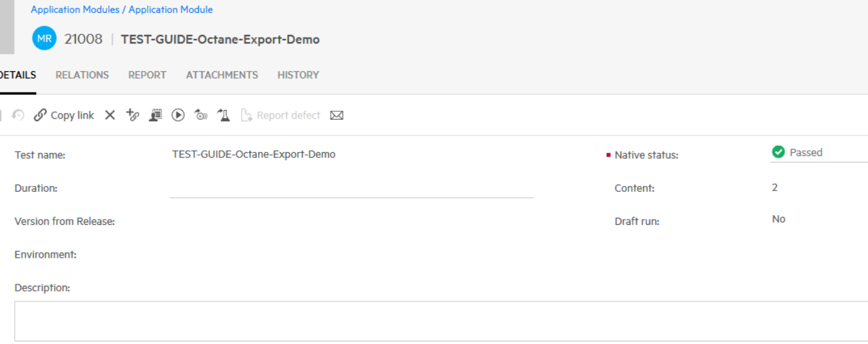The width and height of the screenshot is (868, 344).
Task: Click the MR avatar circle
Action: pos(44,39)
